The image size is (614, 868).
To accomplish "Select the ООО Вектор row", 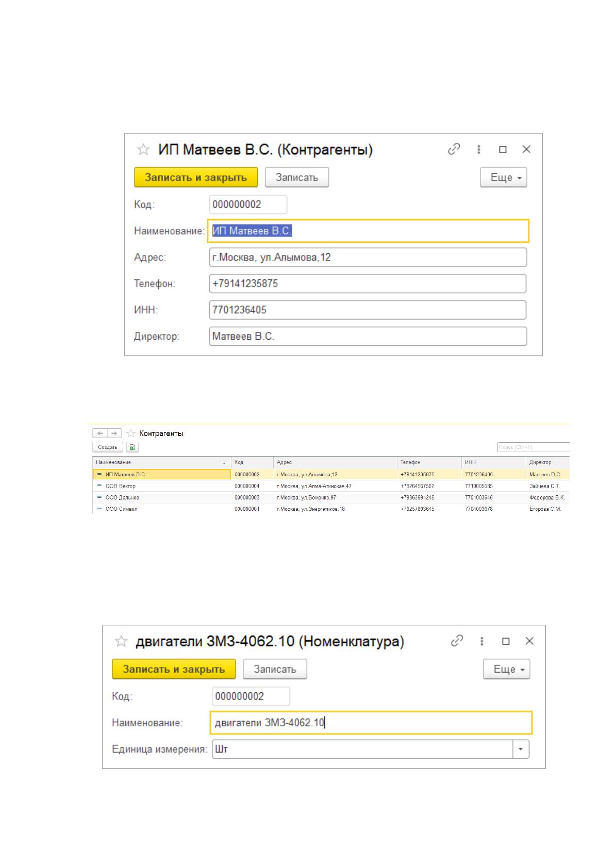I will point(331,486).
